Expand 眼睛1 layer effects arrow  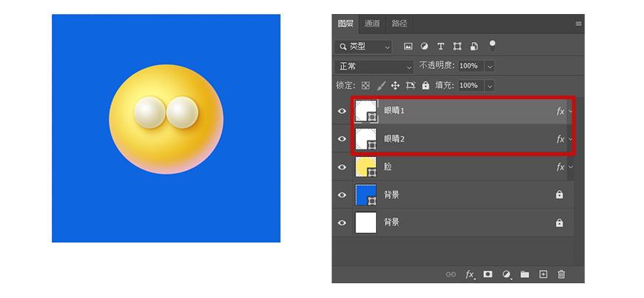[x=571, y=111]
